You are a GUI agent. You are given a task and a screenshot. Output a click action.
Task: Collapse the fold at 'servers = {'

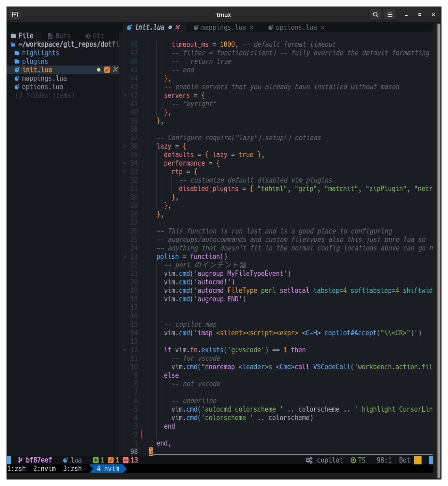pyautogui.click(x=125, y=95)
